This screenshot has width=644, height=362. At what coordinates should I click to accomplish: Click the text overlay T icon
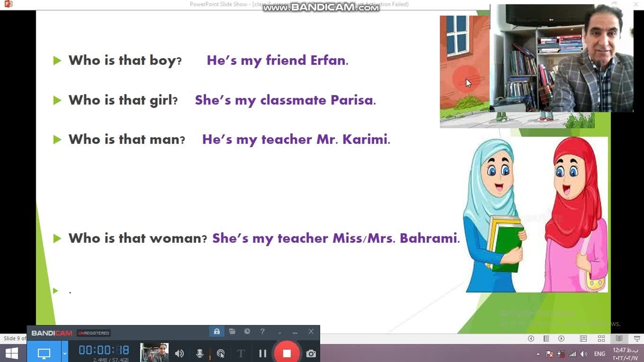[x=240, y=353]
